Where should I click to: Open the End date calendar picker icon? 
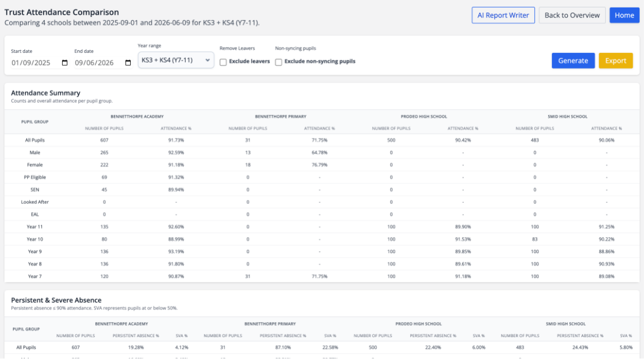[x=128, y=63]
